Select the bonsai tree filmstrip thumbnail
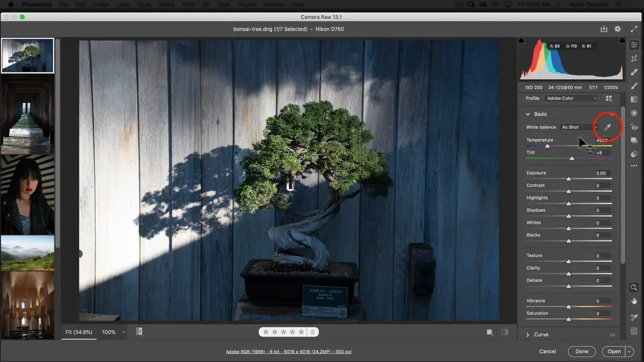Image resolution: width=644 pixels, height=362 pixels. point(28,55)
